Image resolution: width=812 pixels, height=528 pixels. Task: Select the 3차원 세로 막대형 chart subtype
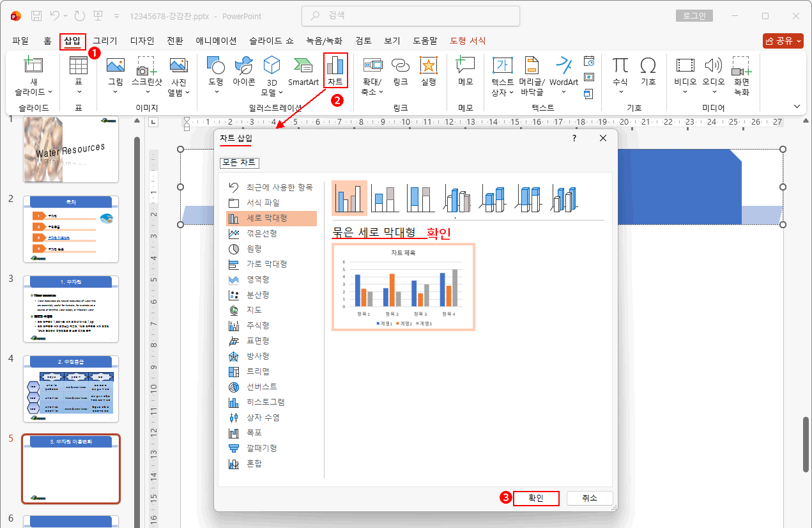[x=457, y=197]
